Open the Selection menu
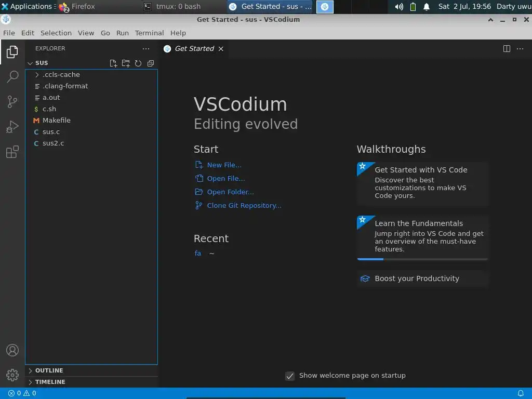Screen dimensions: 532x399 (x=56, y=33)
